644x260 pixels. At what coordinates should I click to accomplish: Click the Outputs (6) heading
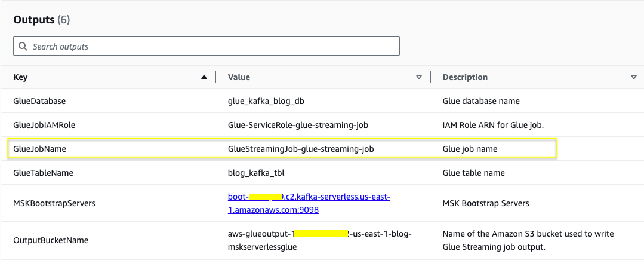pyautogui.click(x=42, y=20)
